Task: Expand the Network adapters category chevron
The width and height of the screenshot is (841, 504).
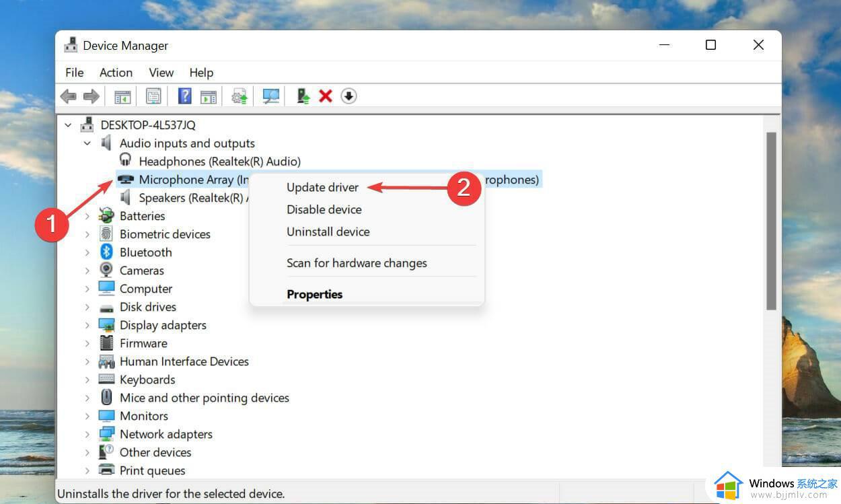Action: pos(87,434)
